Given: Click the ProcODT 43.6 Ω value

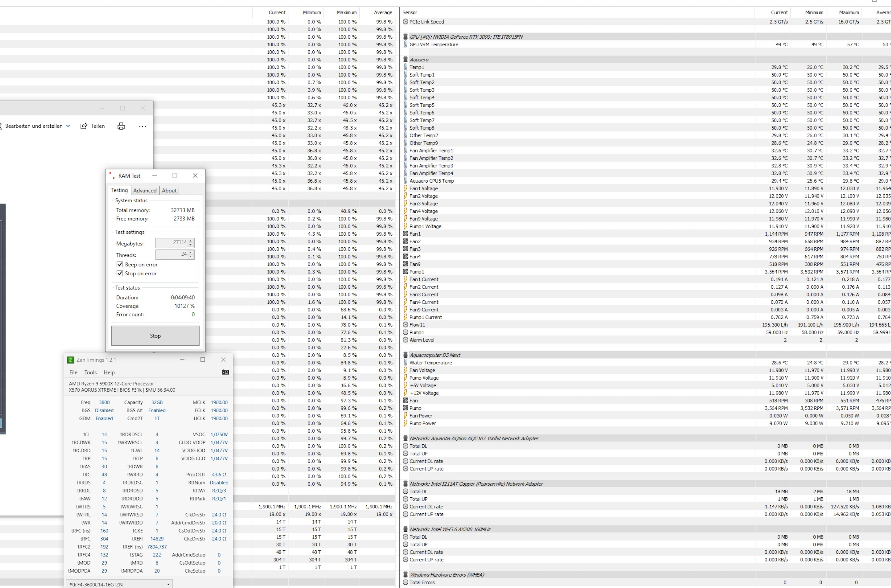Looking at the screenshot, I should point(219,475).
